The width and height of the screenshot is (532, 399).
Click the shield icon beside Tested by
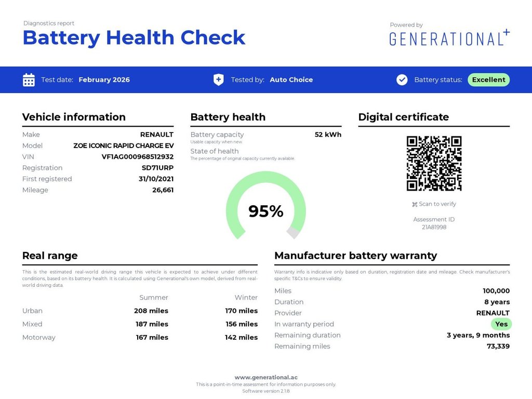pyautogui.click(x=218, y=80)
